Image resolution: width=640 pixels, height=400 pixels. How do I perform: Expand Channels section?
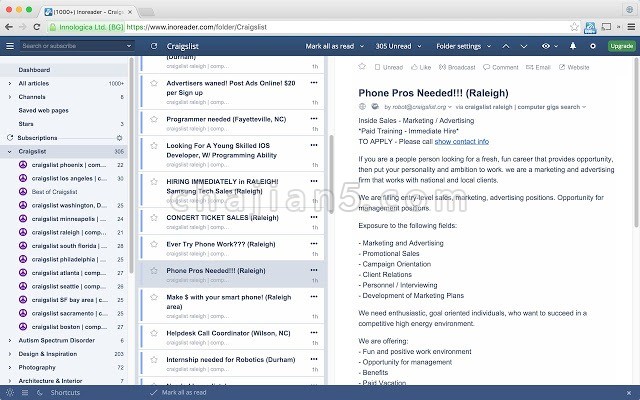pyautogui.click(x=10, y=97)
